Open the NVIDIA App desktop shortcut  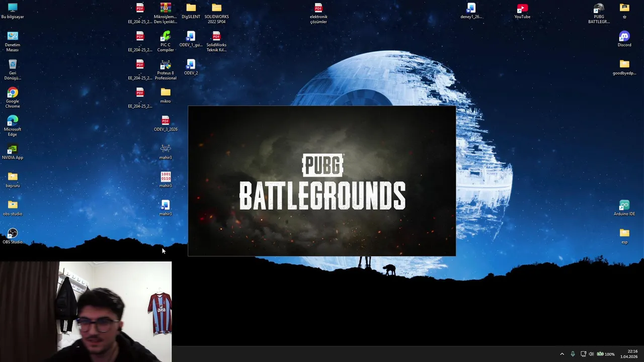coord(13,152)
